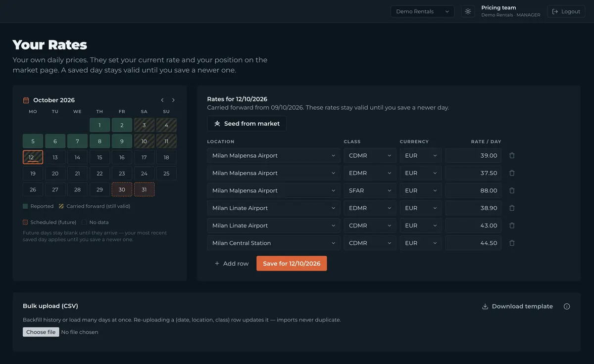This screenshot has width=594, height=364.
Task: Edit the 39.00 rate field
Action: point(473,155)
